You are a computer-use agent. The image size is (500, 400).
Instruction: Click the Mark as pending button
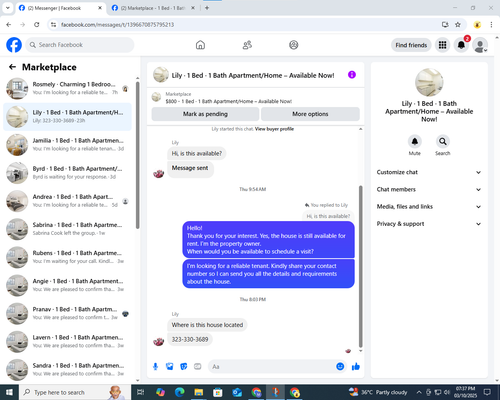[x=205, y=114]
